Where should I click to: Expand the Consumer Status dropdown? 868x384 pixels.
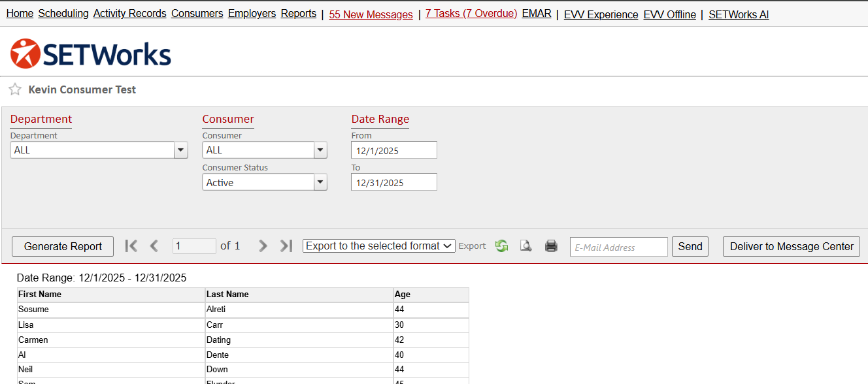pyautogui.click(x=320, y=183)
